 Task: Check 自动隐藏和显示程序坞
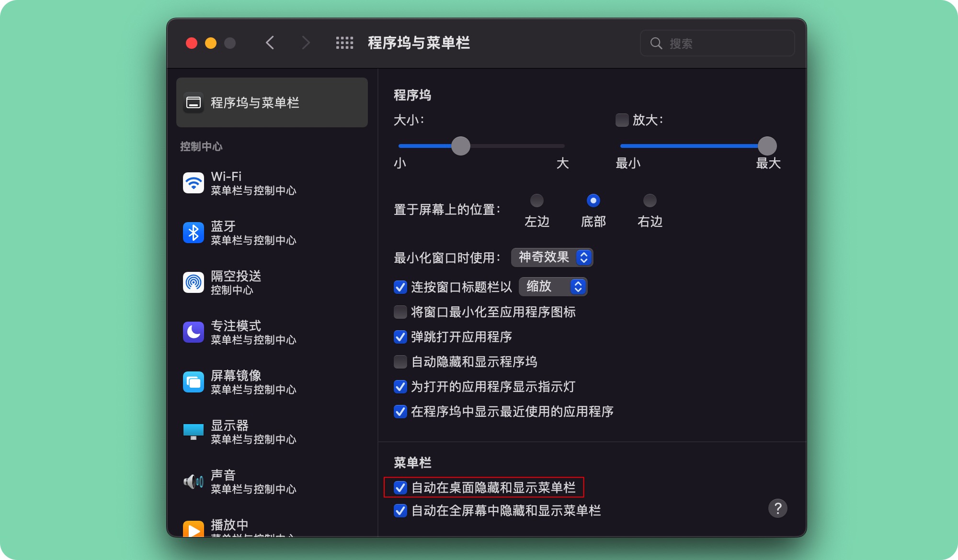pos(400,362)
